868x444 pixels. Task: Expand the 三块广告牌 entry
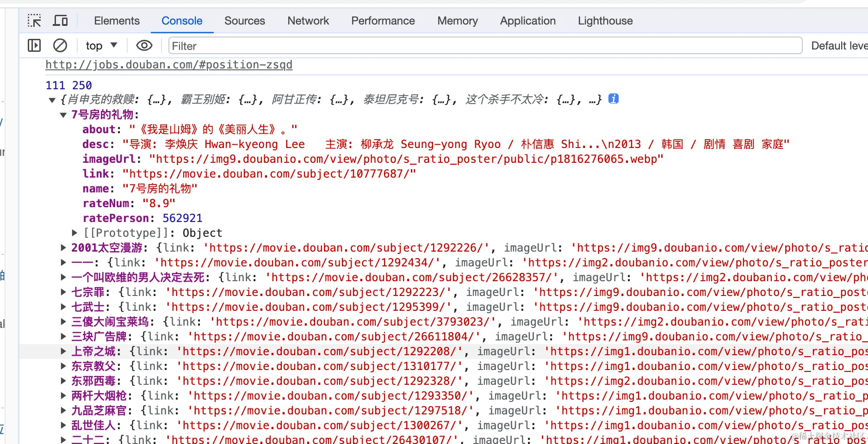click(x=63, y=336)
